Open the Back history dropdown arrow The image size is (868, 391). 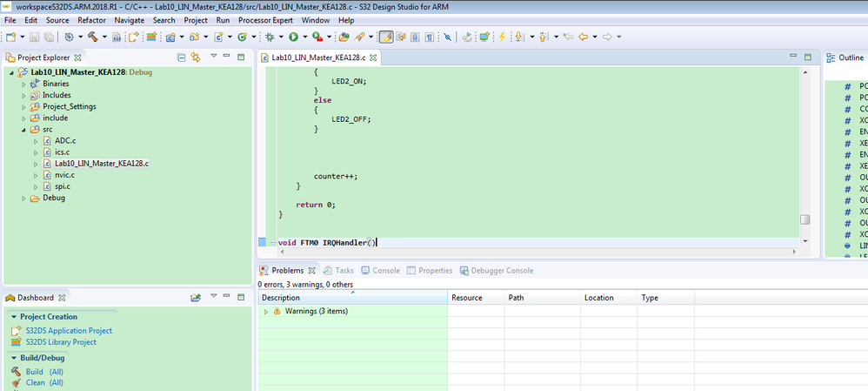595,37
